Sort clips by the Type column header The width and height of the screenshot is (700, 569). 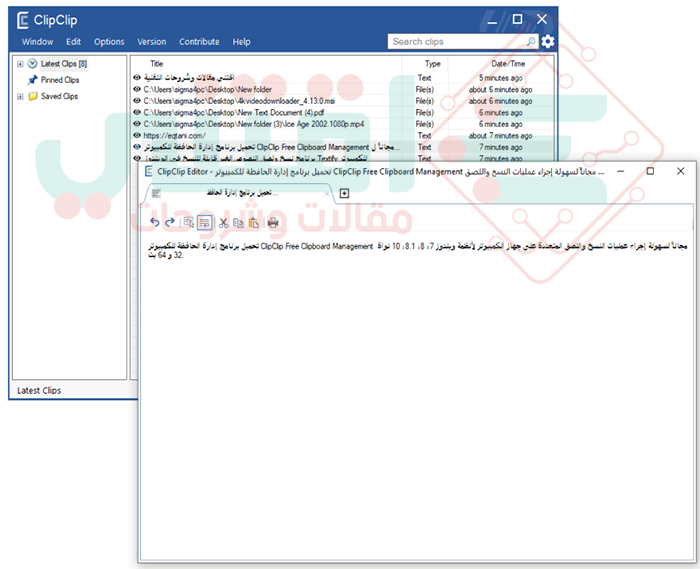tap(432, 64)
